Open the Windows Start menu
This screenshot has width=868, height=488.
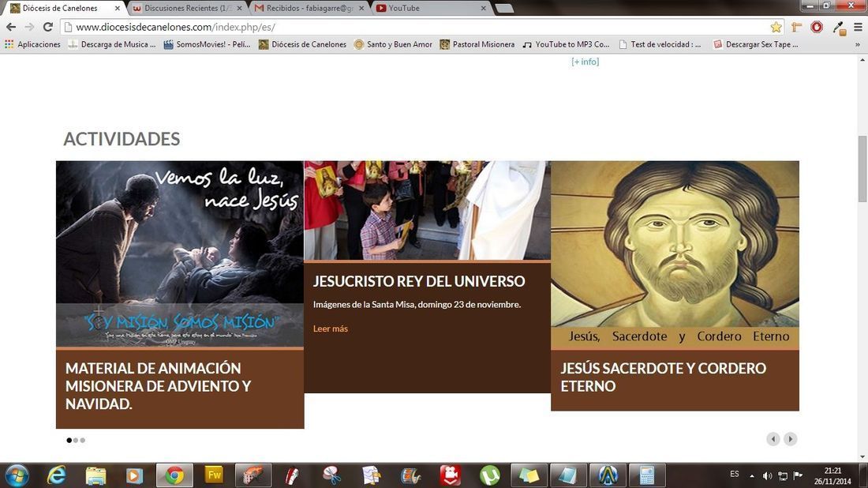click(17, 475)
